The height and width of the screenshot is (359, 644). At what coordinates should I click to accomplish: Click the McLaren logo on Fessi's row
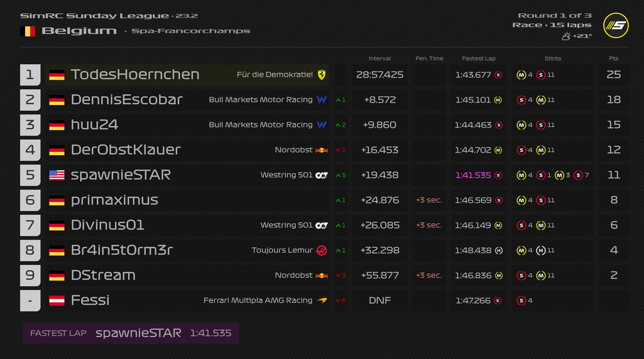[322, 301]
